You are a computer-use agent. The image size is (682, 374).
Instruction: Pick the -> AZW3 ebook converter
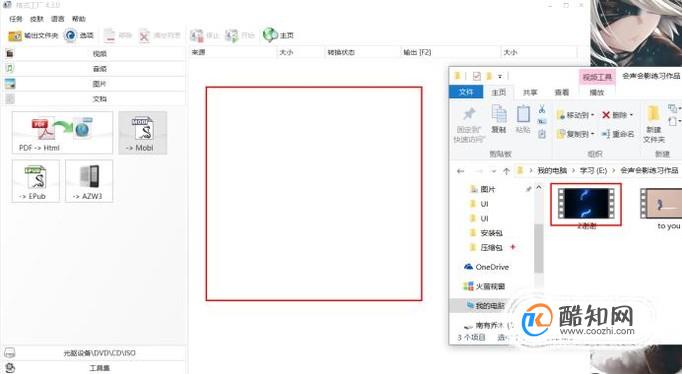coord(89,180)
